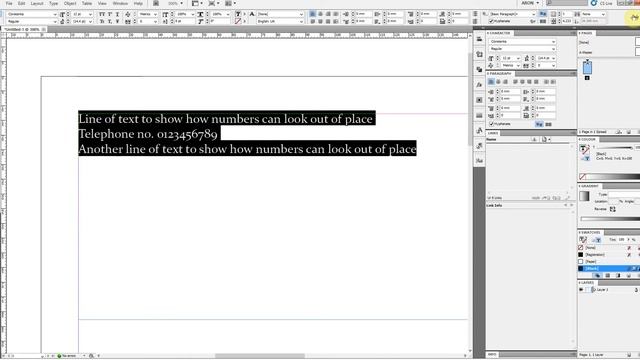Toggle All Caps in the control panel
The image size is (640, 360).
point(102,14)
